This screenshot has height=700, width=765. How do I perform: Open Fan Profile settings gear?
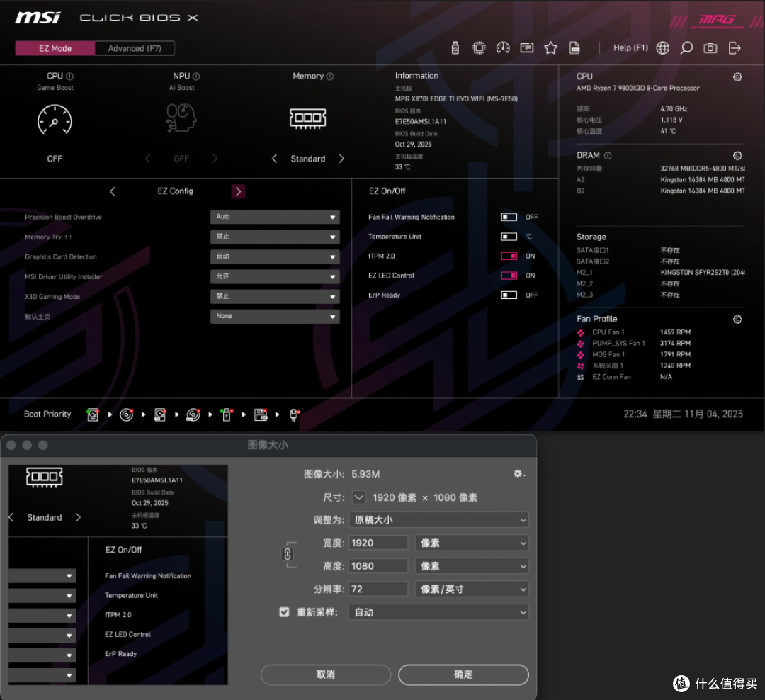737,320
